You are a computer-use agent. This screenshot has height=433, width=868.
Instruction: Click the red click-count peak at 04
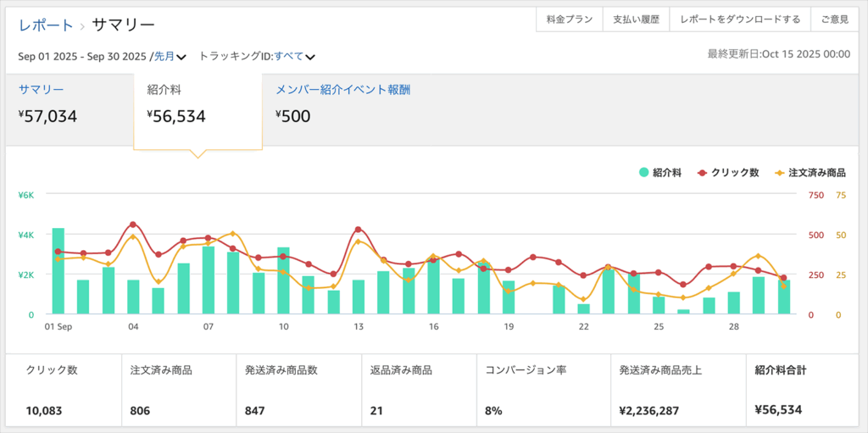coord(133,225)
